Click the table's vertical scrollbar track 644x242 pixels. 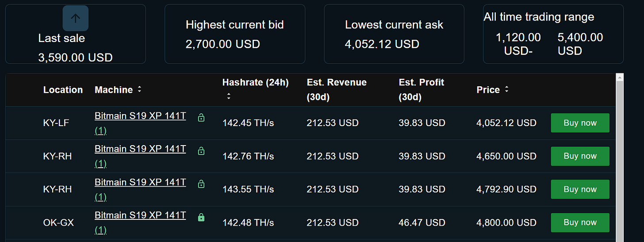click(x=620, y=161)
